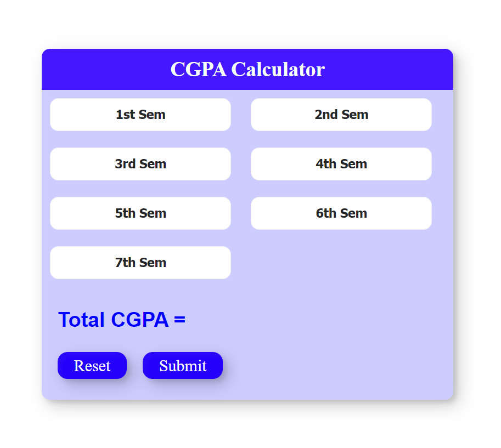Click Reset to clear all fields
The image size is (501, 448).
point(92,365)
